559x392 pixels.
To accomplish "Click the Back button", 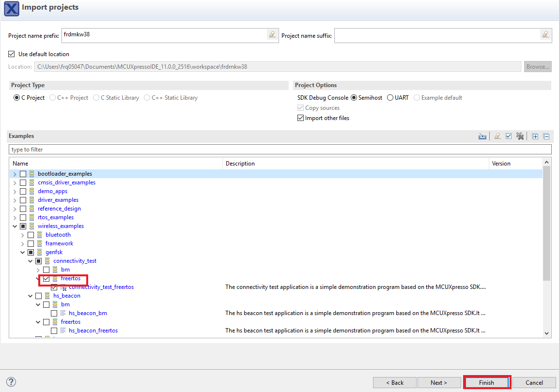I will pyautogui.click(x=395, y=382).
